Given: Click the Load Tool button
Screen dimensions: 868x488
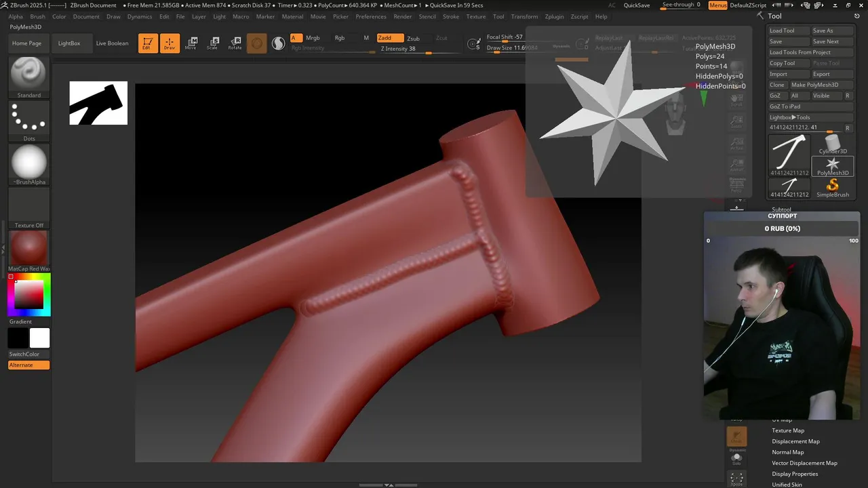Looking at the screenshot, I should tap(789, 30).
